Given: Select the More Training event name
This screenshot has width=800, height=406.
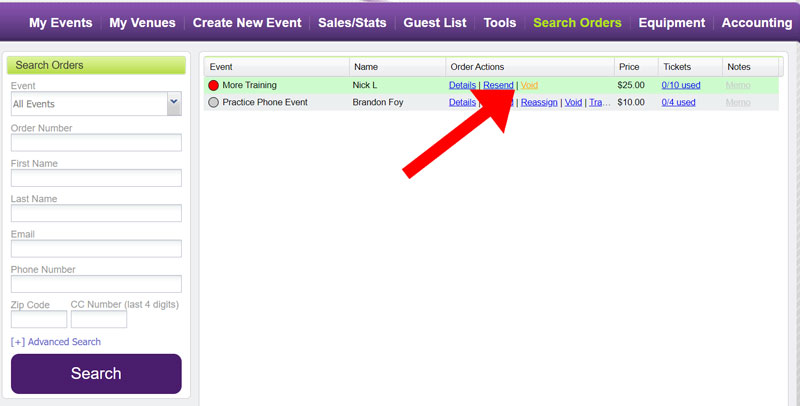Looking at the screenshot, I should click(x=249, y=85).
